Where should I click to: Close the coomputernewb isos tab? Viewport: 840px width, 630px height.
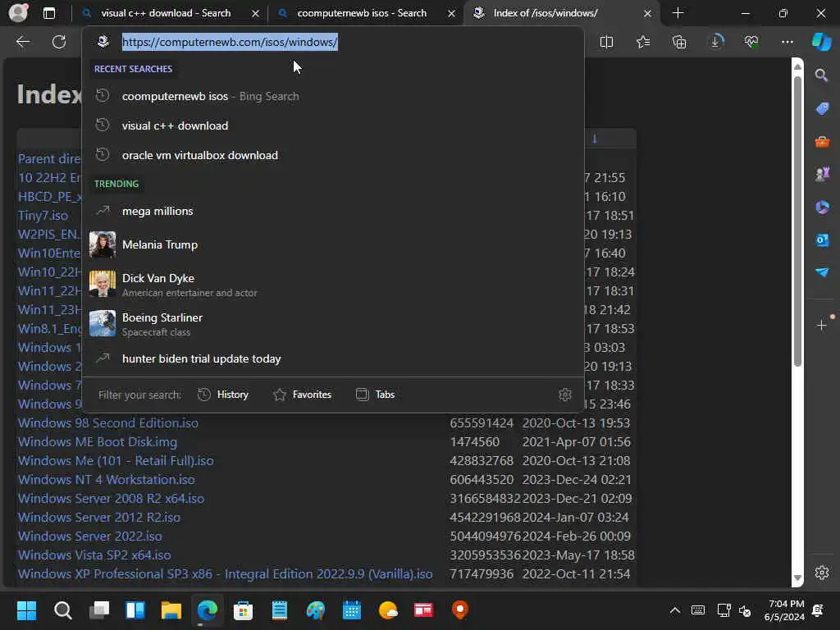(452, 13)
